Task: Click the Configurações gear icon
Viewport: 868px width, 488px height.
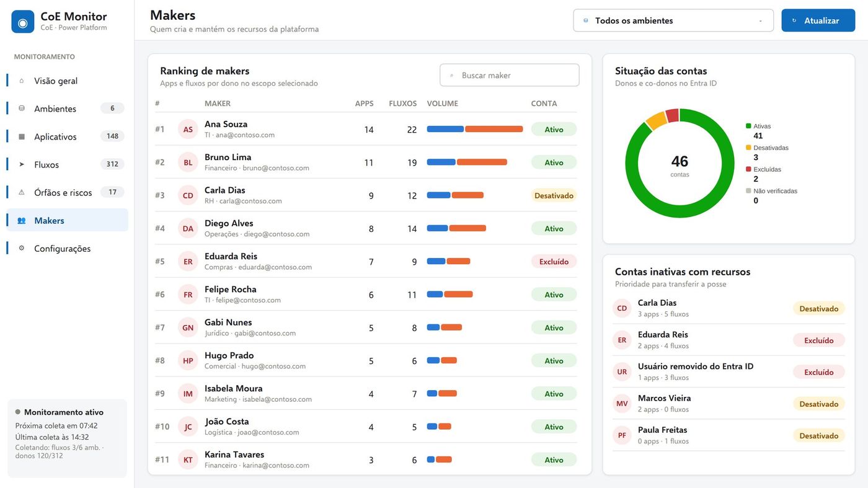Action: coord(22,248)
